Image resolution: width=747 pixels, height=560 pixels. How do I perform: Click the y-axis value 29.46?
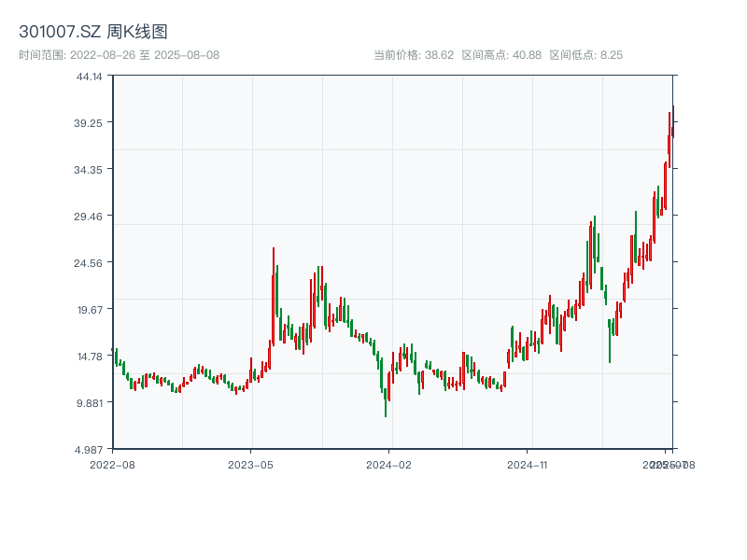pyautogui.click(x=88, y=217)
